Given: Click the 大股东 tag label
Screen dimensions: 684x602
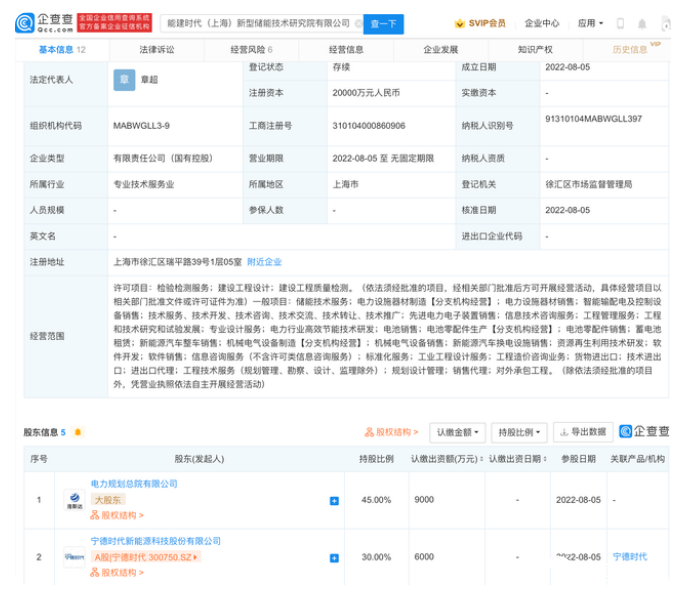Looking at the screenshot, I should 108,500.
